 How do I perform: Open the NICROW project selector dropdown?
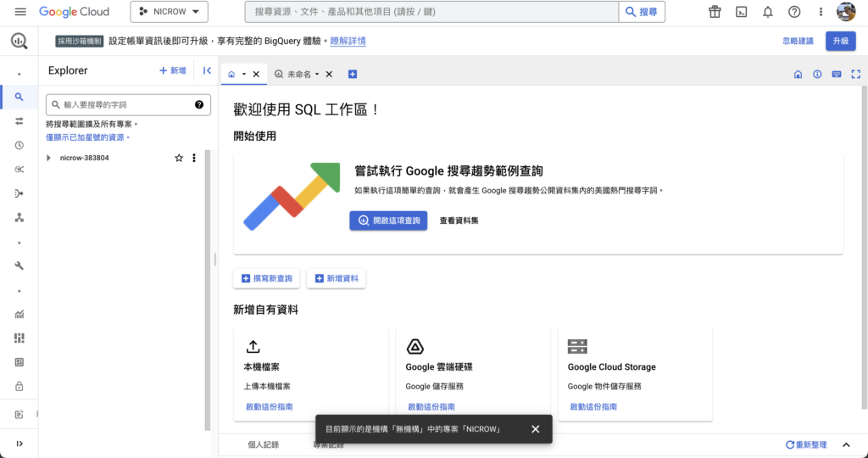click(x=169, y=12)
